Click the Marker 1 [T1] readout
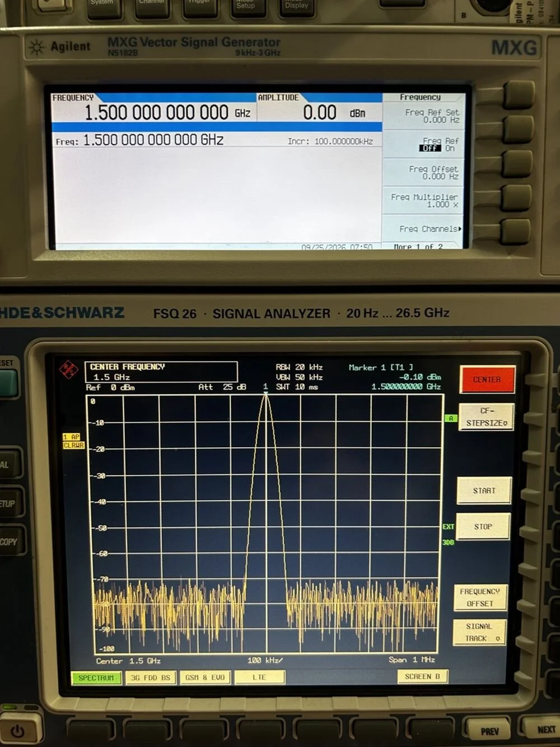Viewport: 560px width, 747px height. [395, 377]
